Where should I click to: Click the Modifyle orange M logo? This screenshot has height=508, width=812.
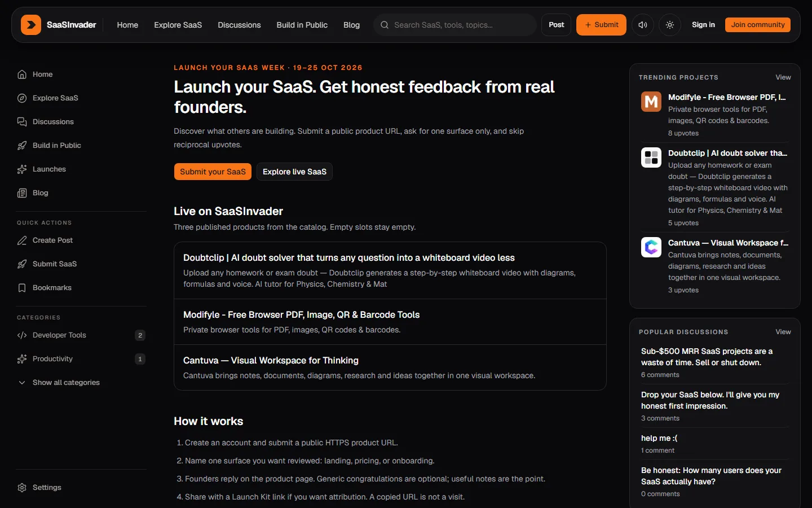(651, 102)
